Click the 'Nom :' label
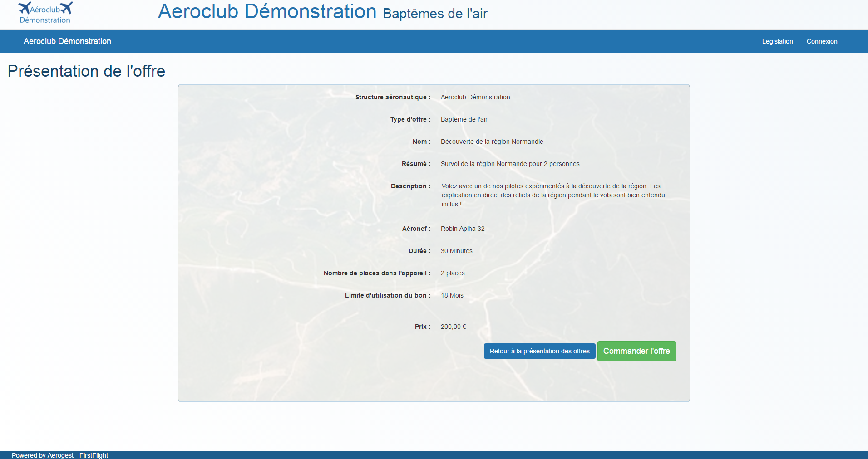This screenshot has height=459, width=868. (421, 142)
